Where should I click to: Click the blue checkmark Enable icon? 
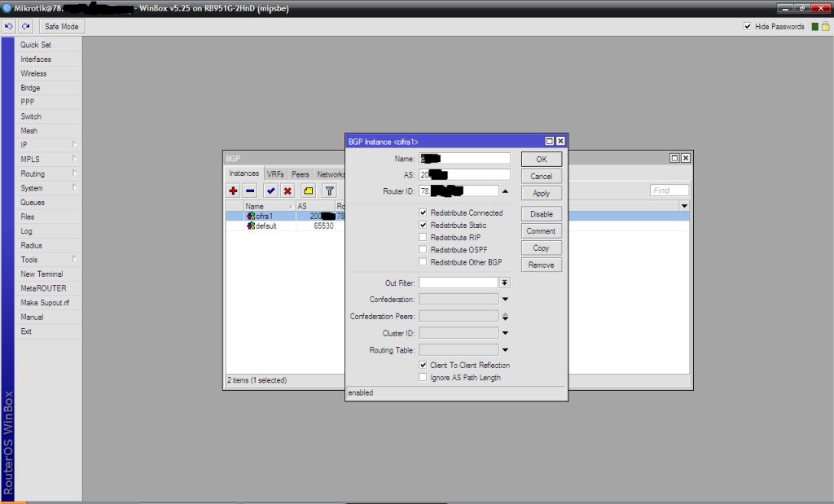pos(270,191)
